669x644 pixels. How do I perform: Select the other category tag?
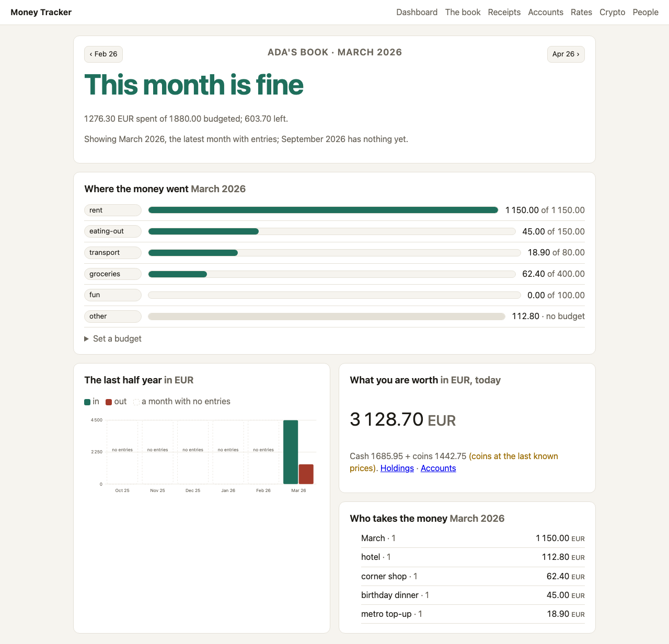[x=113, y=317]
